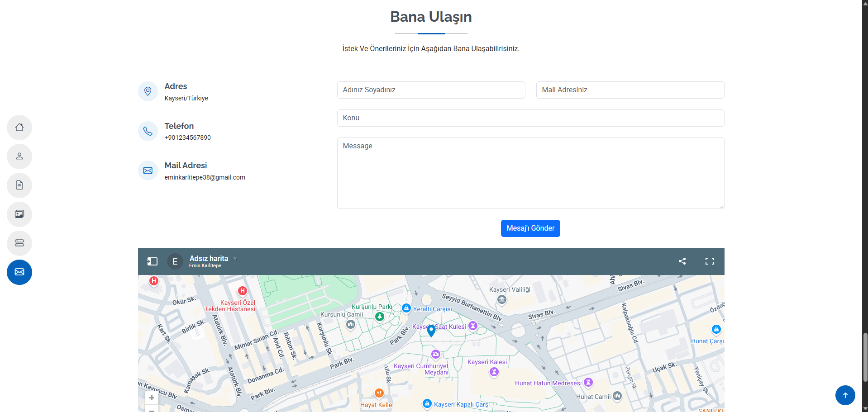The height and width of the screenshot is (412, 868).
Task: Click the blue location pin on the map
Action: 431,331
